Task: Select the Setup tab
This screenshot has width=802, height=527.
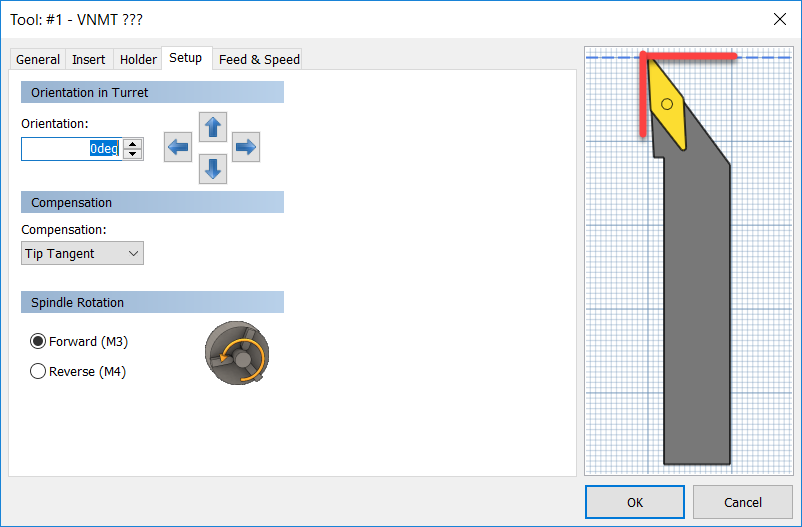Action: [186, 58]
